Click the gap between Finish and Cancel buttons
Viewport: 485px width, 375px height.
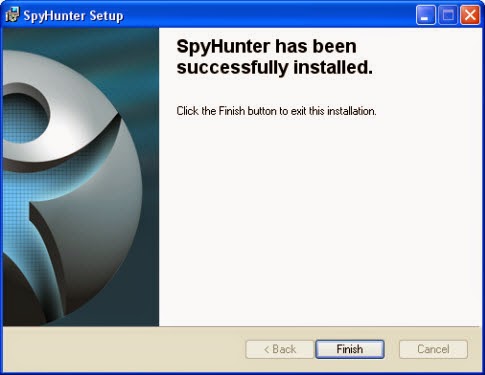click(392, 349)
